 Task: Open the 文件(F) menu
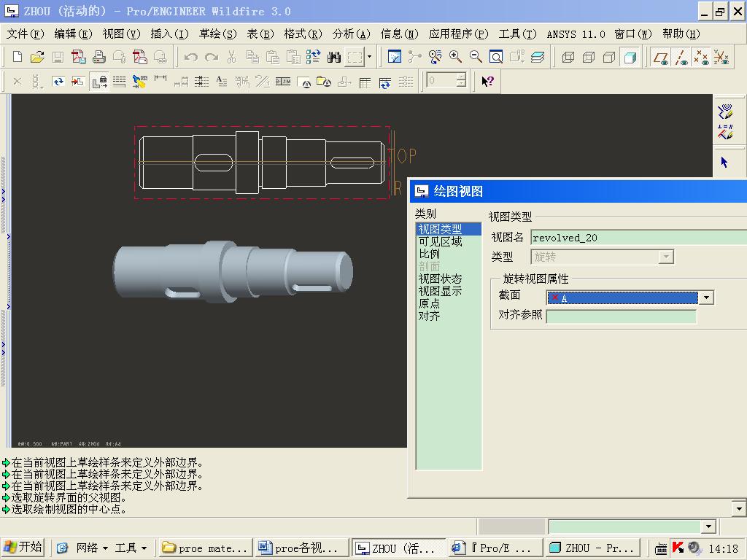coord(26,34)
